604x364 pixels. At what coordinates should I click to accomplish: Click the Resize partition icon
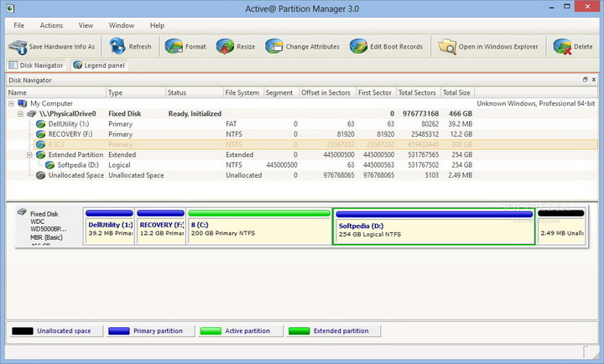coord(225,47)
